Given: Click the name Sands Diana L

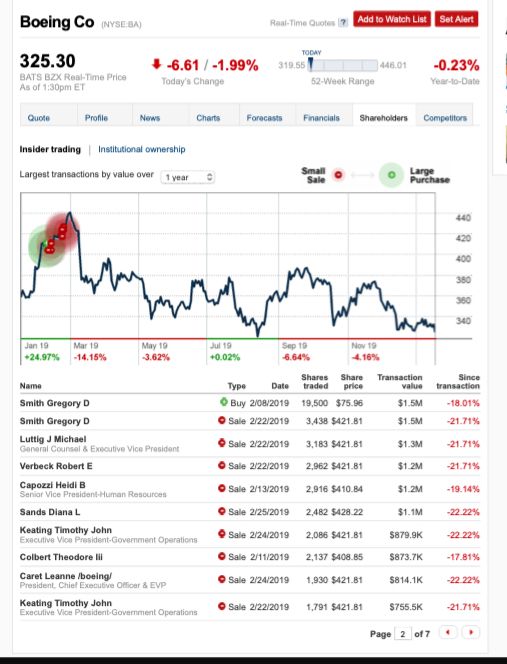Looking at the screenshot, I should pos(50,512).
